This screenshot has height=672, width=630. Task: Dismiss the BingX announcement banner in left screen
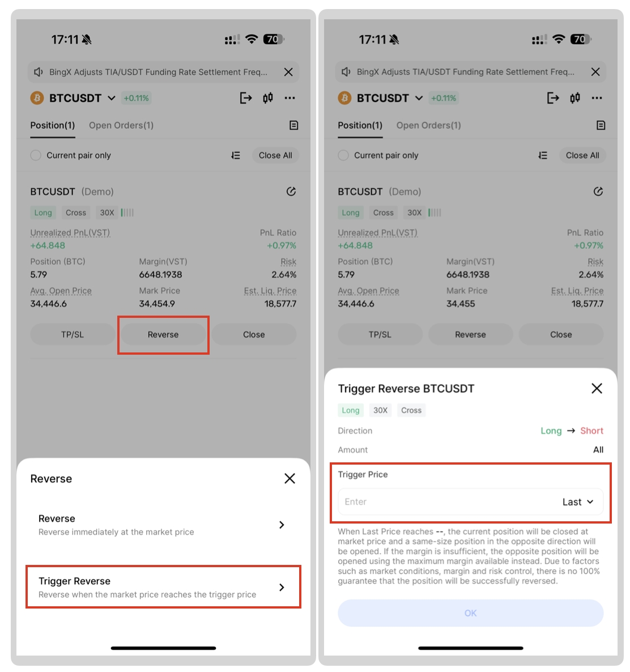(288, 72)
